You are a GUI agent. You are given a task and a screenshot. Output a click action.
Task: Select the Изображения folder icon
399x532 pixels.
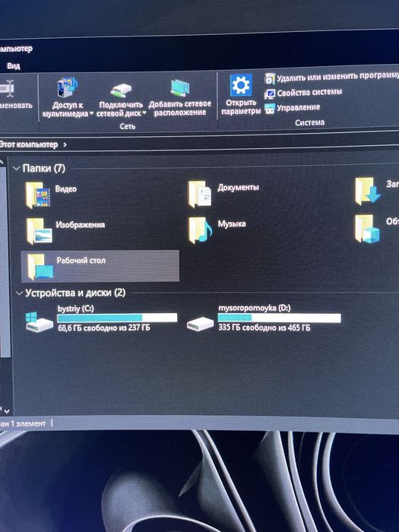40,231
